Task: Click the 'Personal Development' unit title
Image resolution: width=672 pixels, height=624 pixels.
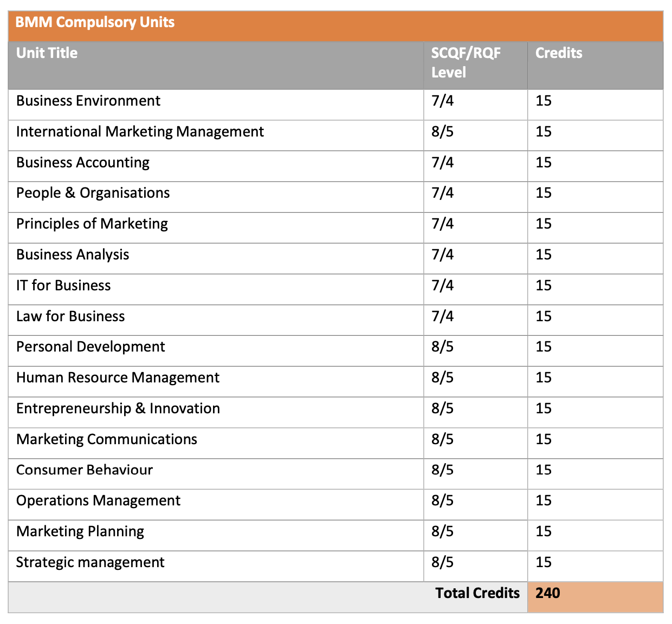Action: [x=91, y=347]
